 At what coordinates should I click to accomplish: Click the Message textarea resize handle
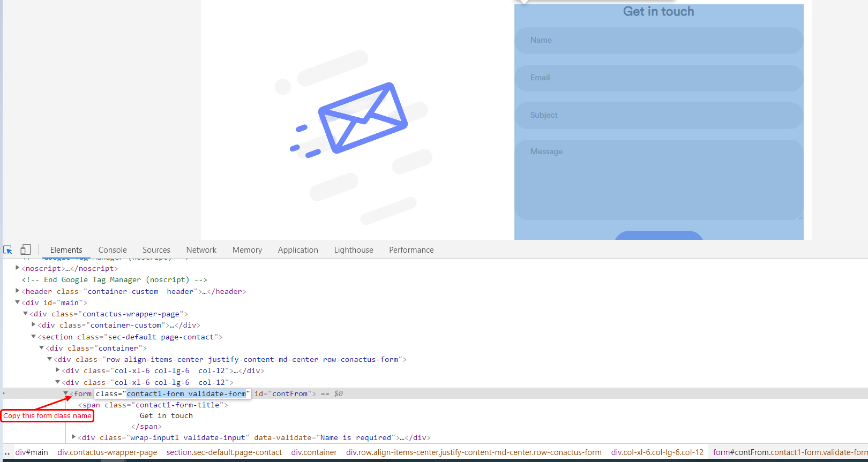(x=800, y=217)
